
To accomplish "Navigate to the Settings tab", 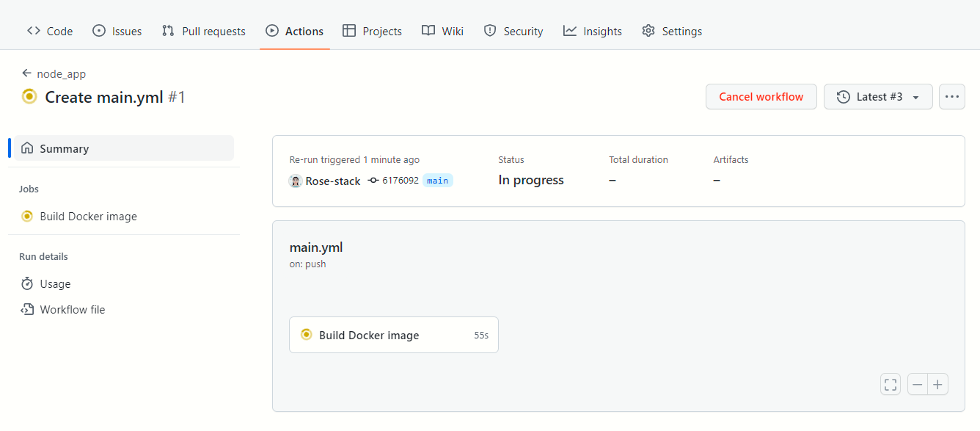I will tap(671, 31).
